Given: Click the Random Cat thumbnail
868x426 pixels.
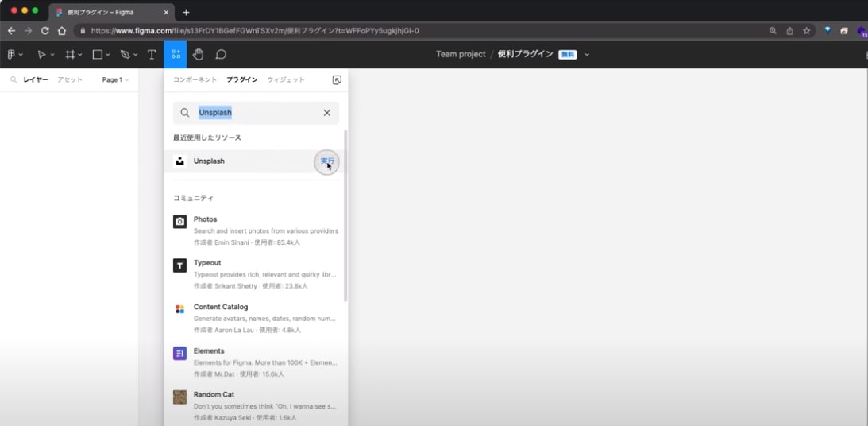Looking at the screenshot, I should pos(179,397).
